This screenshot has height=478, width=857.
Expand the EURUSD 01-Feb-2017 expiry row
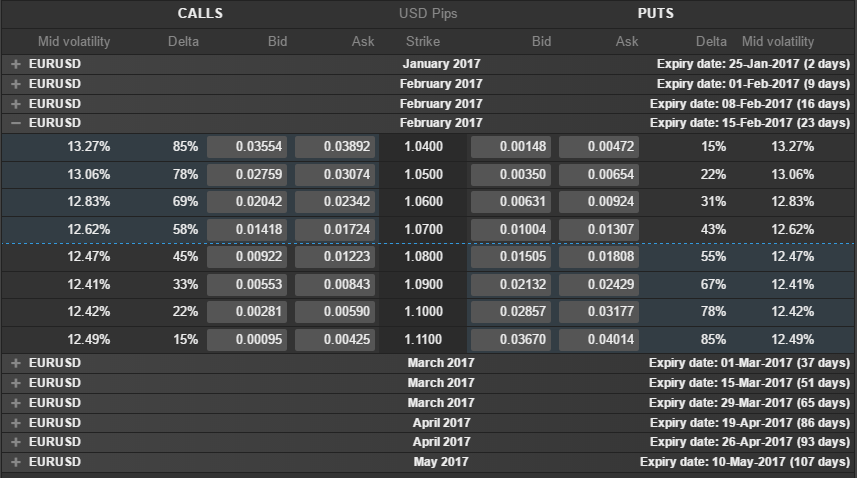(x=15, y=84)
